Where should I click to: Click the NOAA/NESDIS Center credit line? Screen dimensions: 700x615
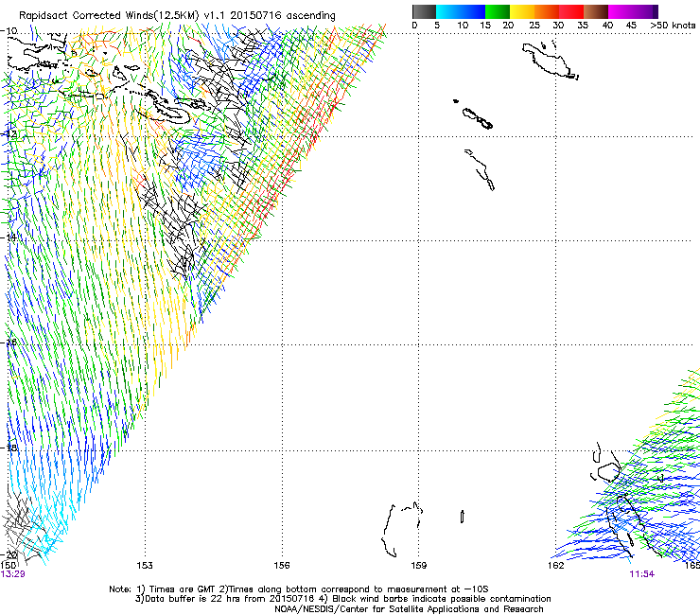[409, 609]
